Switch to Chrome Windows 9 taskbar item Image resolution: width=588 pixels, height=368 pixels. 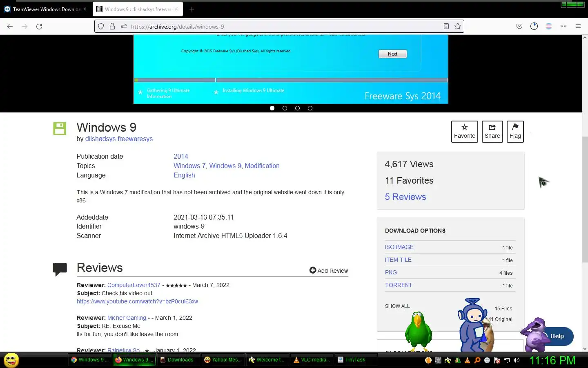90,360
